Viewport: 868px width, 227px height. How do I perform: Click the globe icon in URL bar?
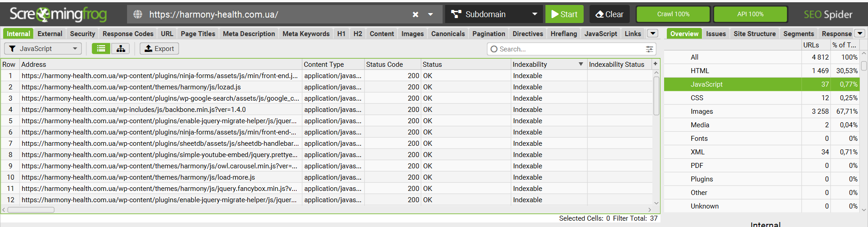138,14
